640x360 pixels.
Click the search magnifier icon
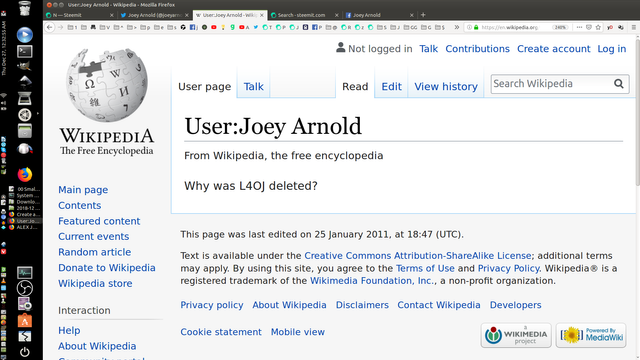pos(619,84)
